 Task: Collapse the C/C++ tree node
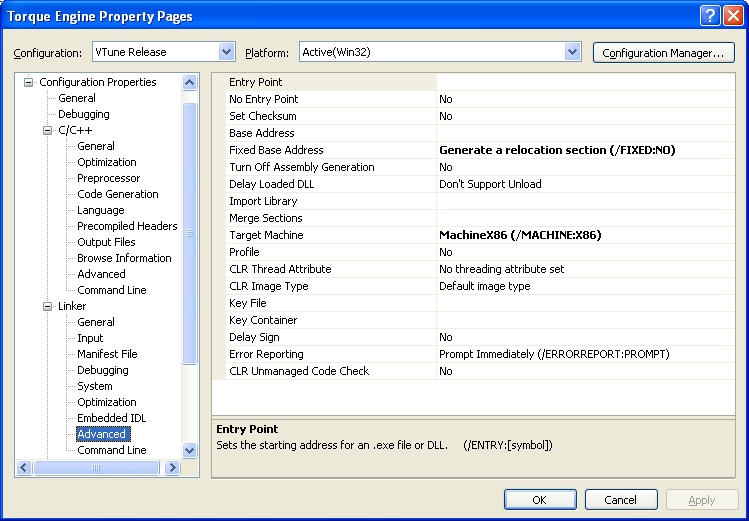tap(47, 130)
